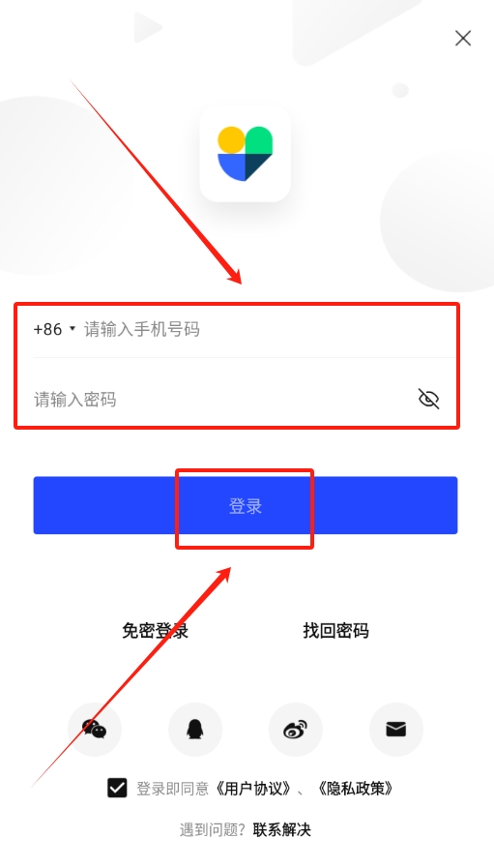Click the 遇到问题? text
494x868 pixels.
pos(213,829)
